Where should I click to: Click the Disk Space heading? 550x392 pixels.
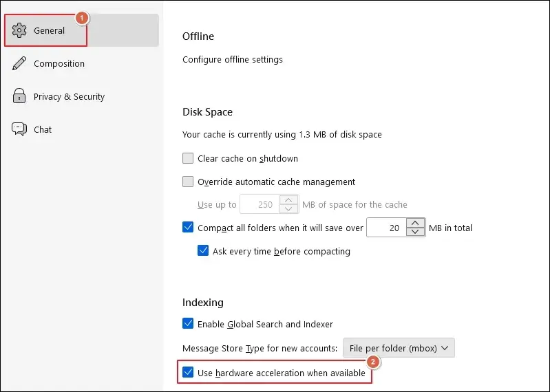[207, 111]
